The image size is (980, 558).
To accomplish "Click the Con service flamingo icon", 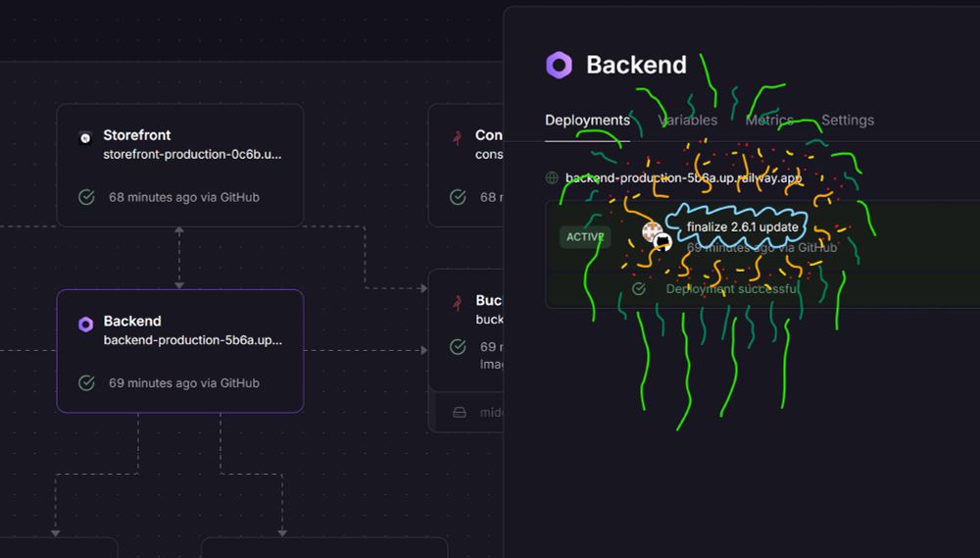I will (458, 137).
